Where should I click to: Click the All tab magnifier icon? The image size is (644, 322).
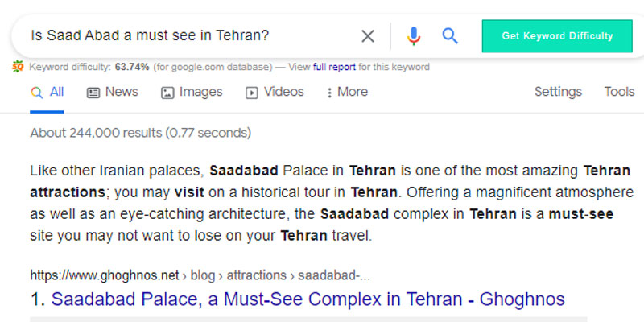[36, 93]
